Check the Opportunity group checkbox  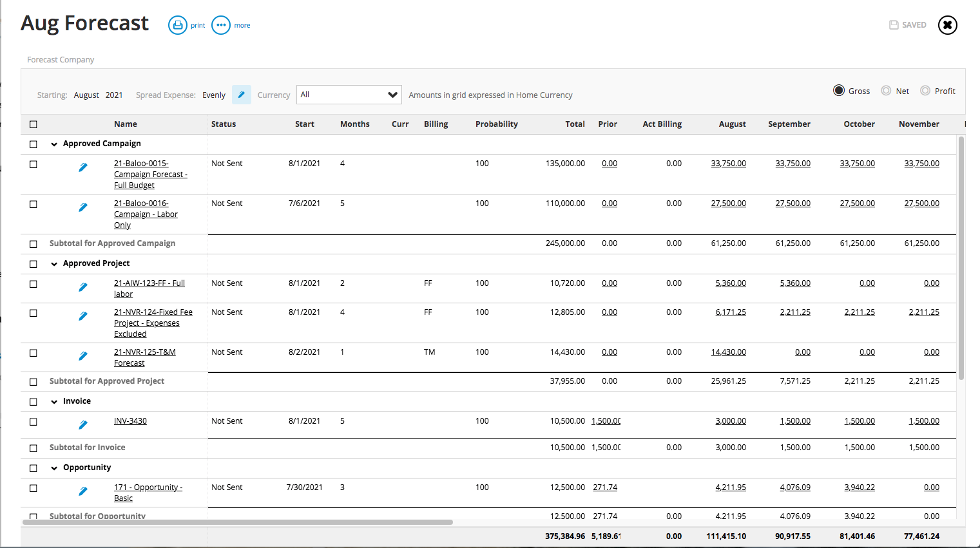(x=34, y=468)
